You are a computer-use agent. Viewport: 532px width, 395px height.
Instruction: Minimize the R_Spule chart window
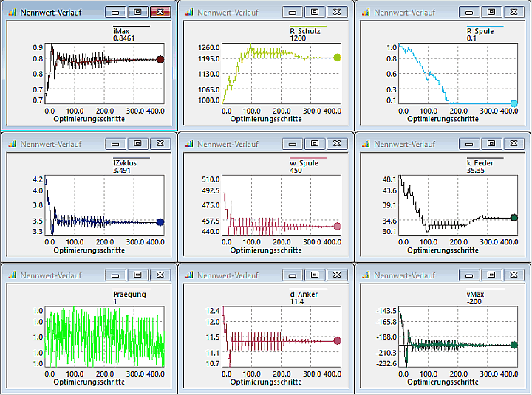click(470, 12)
